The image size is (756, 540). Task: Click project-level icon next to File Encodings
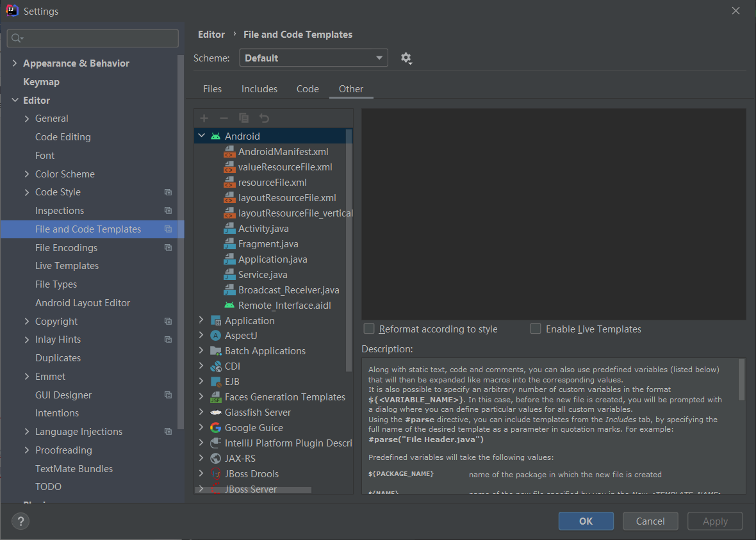coord(168,248)
